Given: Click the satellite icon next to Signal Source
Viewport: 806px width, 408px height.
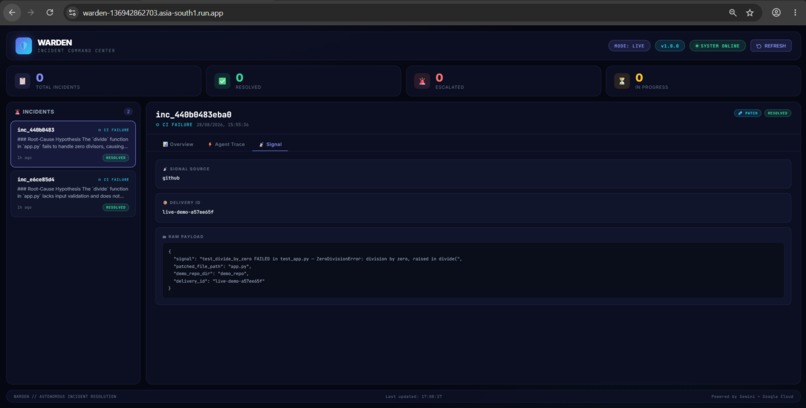Looking at the screenshot, I should pyautogui.click(x=164, y=169).
